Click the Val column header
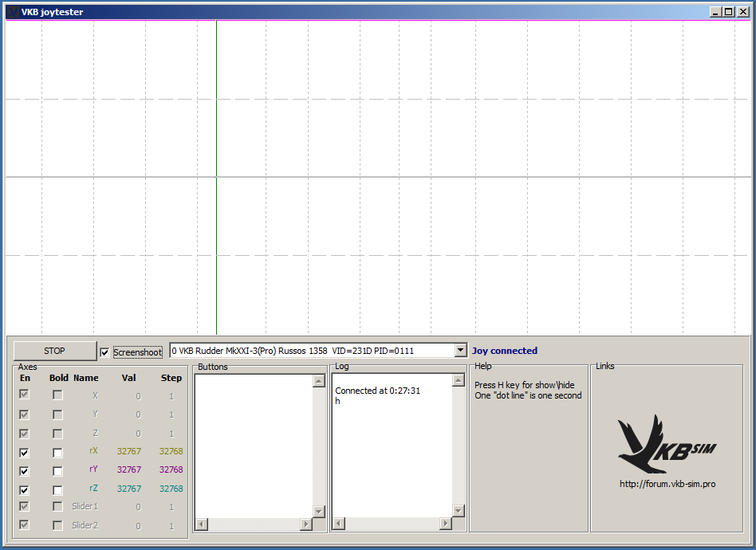The height and width of the screenshot is (550, 756). [128, 378]
